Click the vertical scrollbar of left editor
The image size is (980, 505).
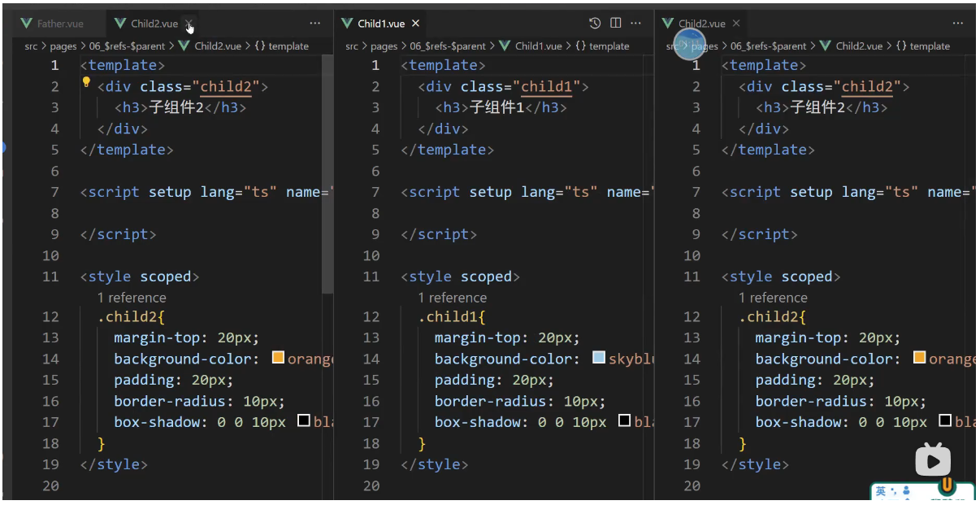(327, 174)
